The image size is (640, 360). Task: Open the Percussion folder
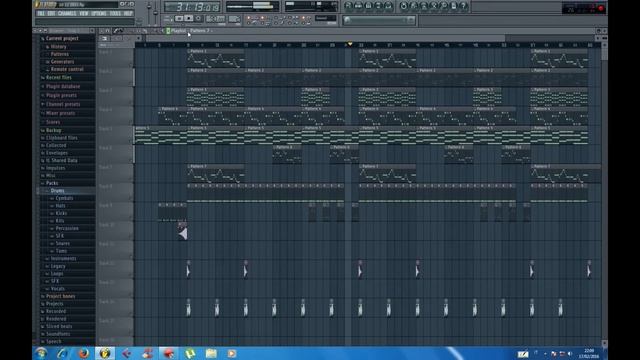(x=67, y=229)
